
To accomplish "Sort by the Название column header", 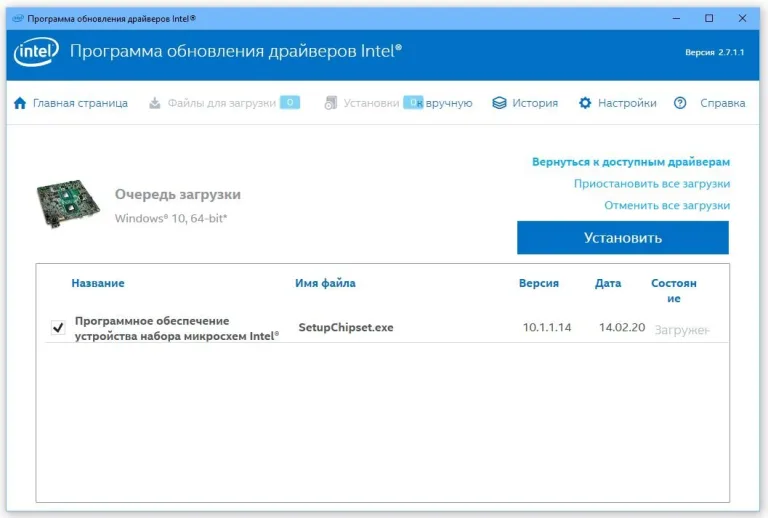I will (x=98, y=283).
